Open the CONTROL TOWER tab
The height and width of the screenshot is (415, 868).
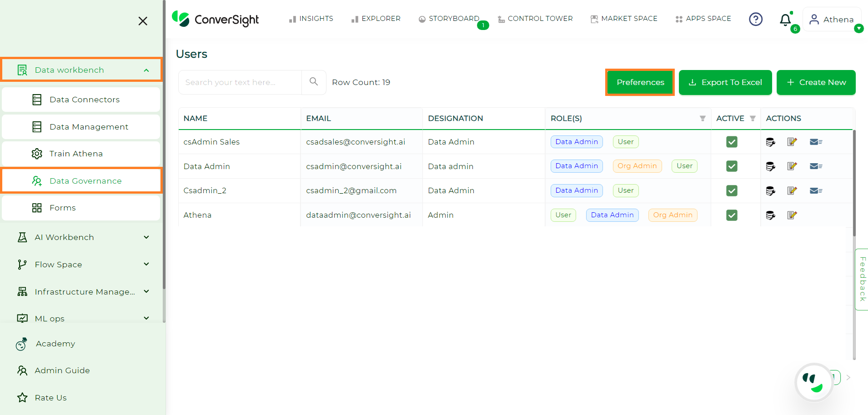click(535, 19)
